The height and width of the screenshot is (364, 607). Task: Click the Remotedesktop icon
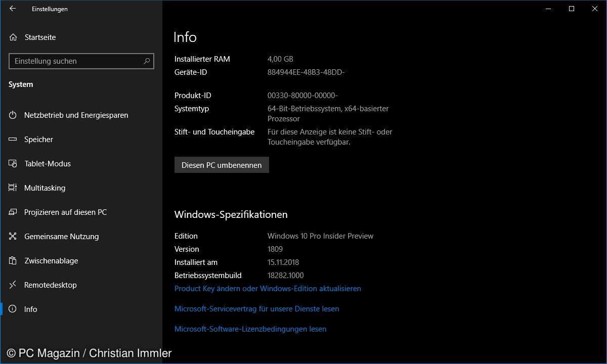(13, 285)
